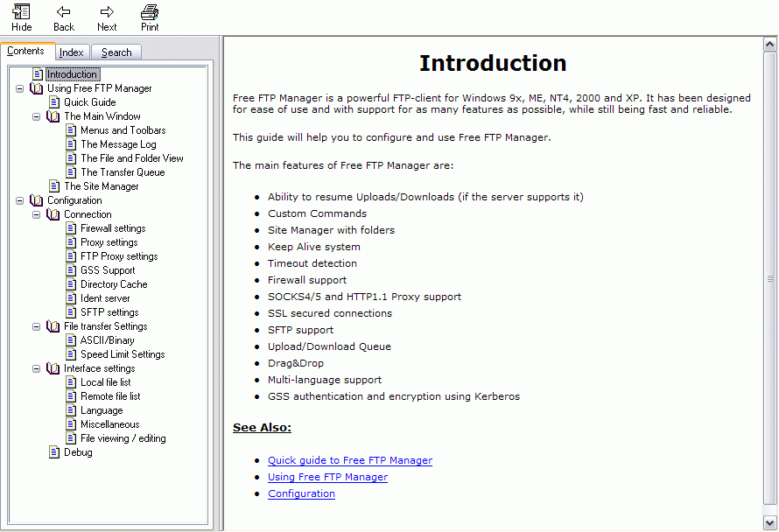
Task: Collapse the Configuration tree node
Action: (20, 200)
